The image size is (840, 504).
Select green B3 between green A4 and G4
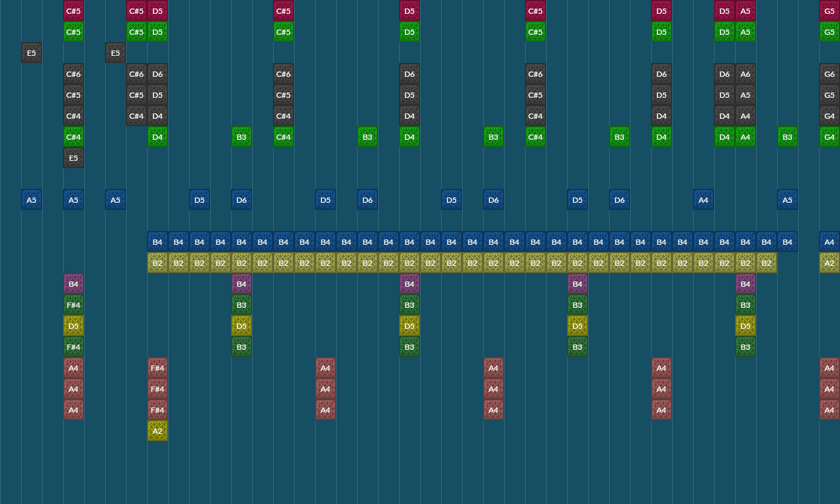click(x=787, y=136)
